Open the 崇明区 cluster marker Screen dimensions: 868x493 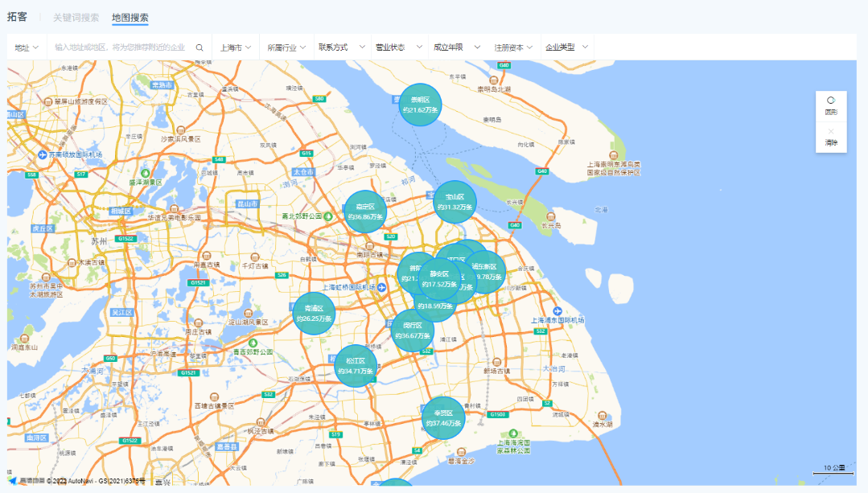pyautogui.click(x=420, y=105)
